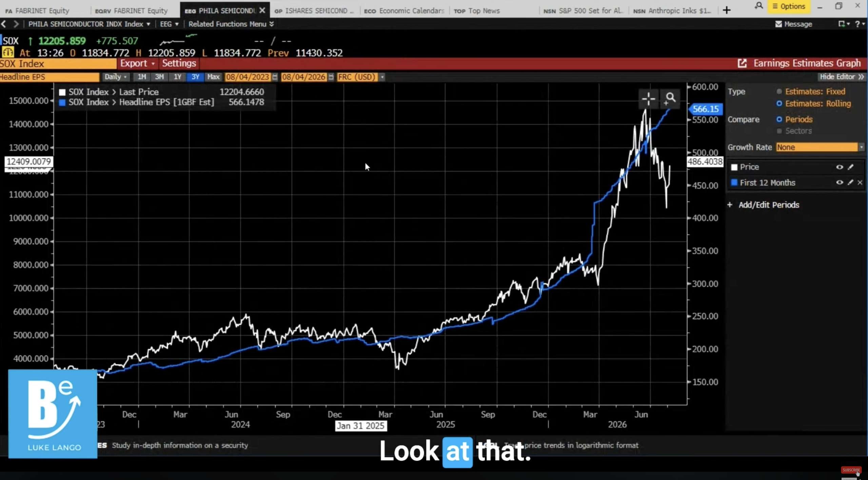Edit the end date 08/04/2026 field
The image size is (868, 480).
pyautogui.click(x=303, y=77)
